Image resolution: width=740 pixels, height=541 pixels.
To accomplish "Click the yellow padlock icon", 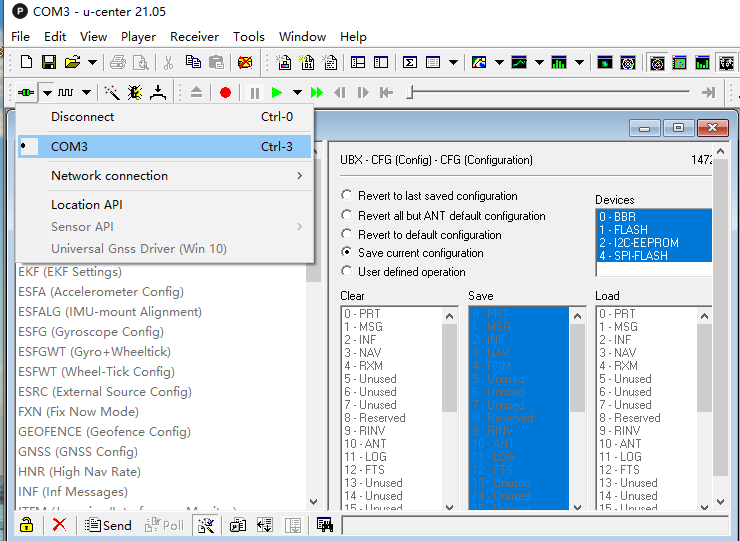I will click(x=26, y=524).
